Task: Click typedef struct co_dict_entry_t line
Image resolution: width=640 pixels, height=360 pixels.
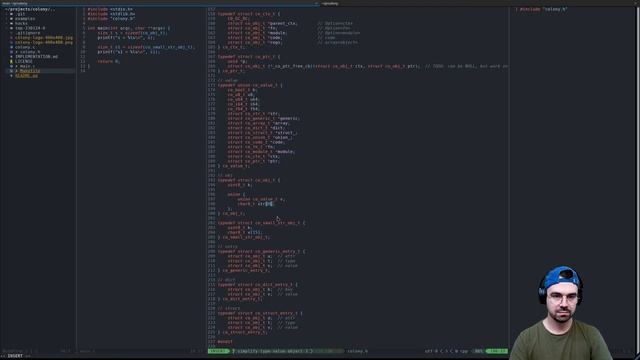Action: (x=257, y=284)
